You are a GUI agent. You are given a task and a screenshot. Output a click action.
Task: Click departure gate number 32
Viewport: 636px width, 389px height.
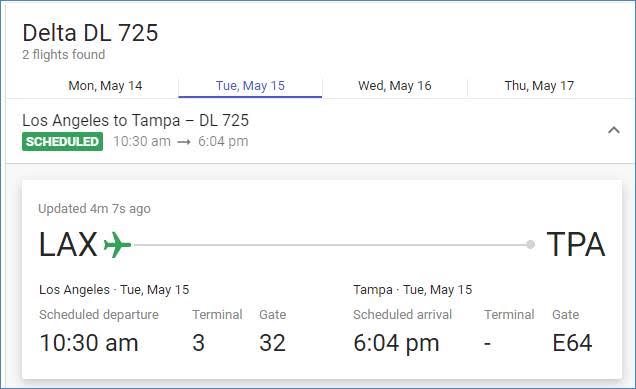(273, 343)
